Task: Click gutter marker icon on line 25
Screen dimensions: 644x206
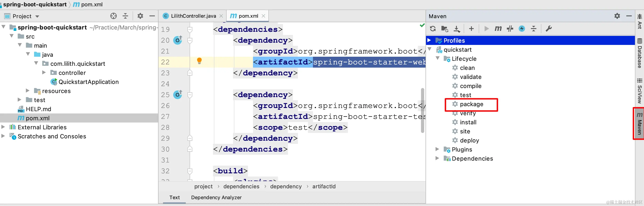Action: pos(178,94)
